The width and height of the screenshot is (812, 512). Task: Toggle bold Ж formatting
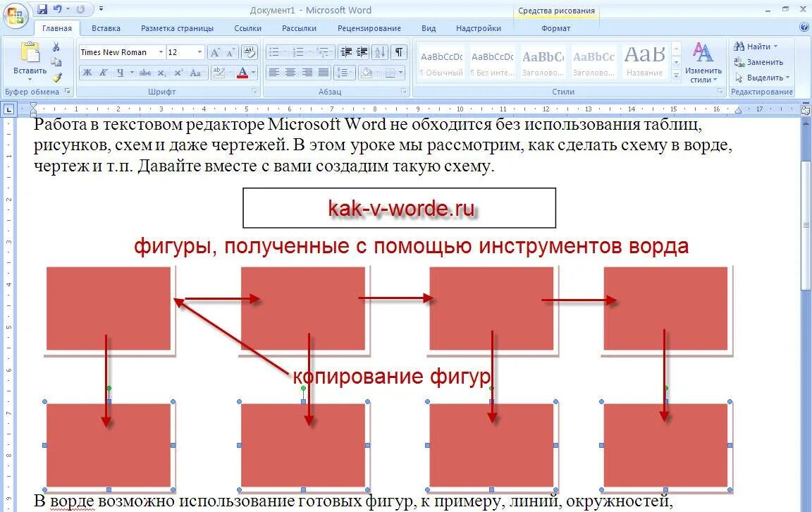[x=87, y=73]
